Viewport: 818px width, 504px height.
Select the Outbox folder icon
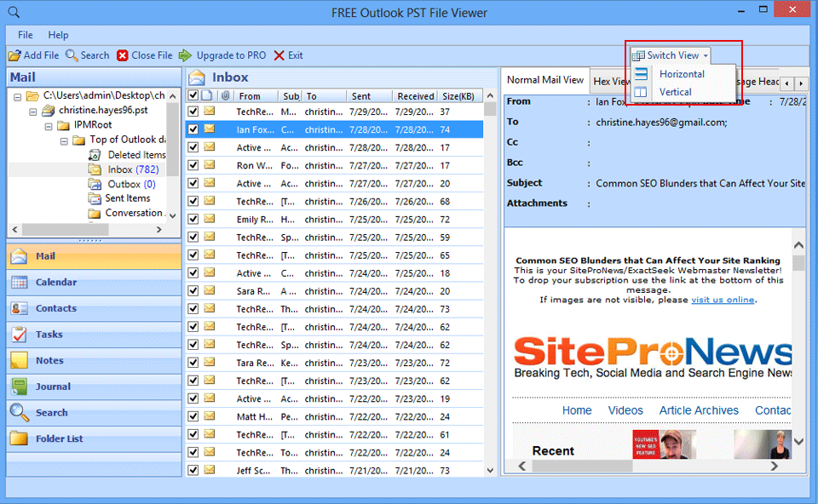[95, 184]
